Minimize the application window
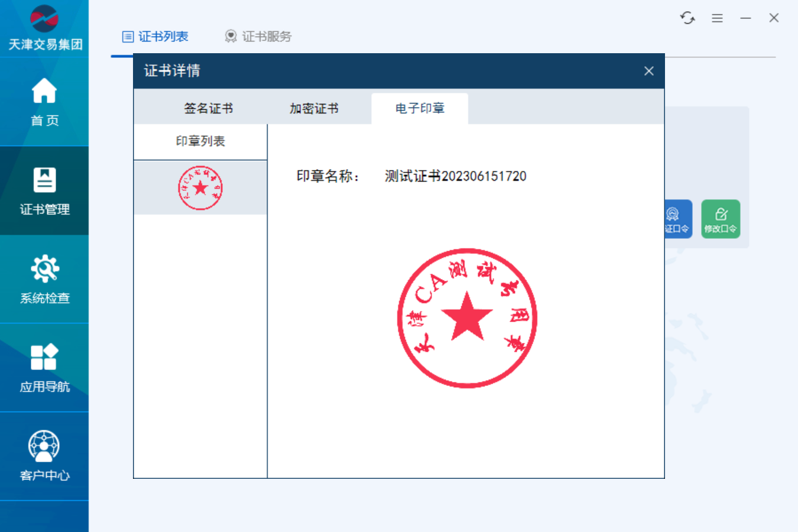This screenshot has width=798, height=532. 745,18
